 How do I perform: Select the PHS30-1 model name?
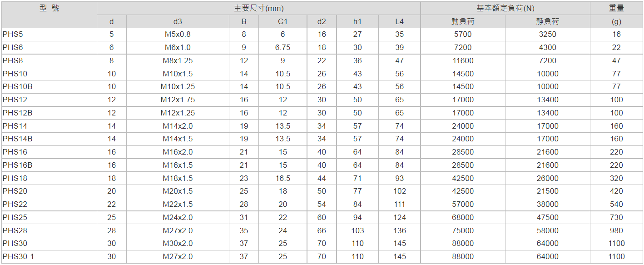(x=18, y=256)
